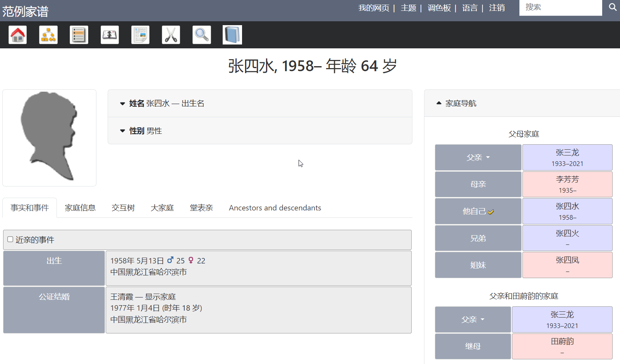Open the clippings cart scissors icon
The height and width of the screenshot is (364, 620).
tap(171, 35)
